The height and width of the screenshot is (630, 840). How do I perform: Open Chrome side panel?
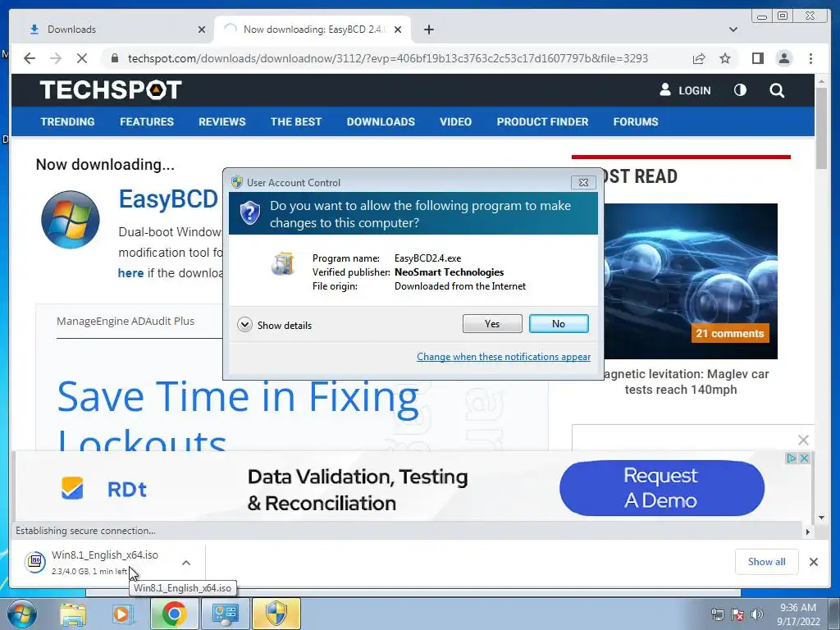[x=757, y=58]
